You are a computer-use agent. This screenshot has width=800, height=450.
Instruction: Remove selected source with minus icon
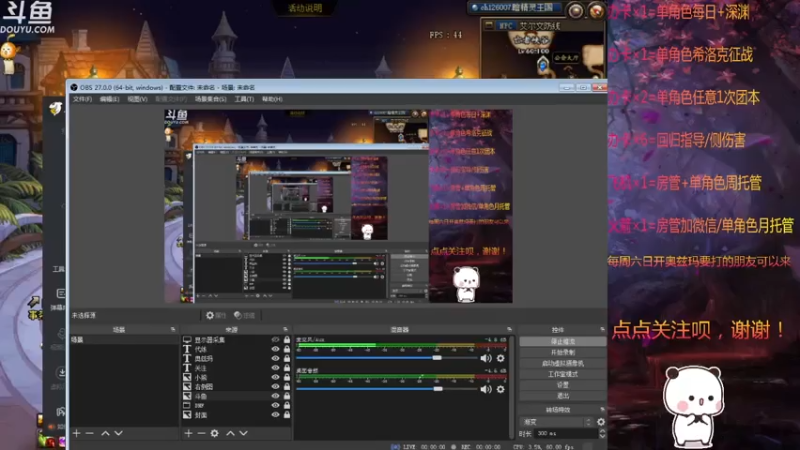click(202, 433)
